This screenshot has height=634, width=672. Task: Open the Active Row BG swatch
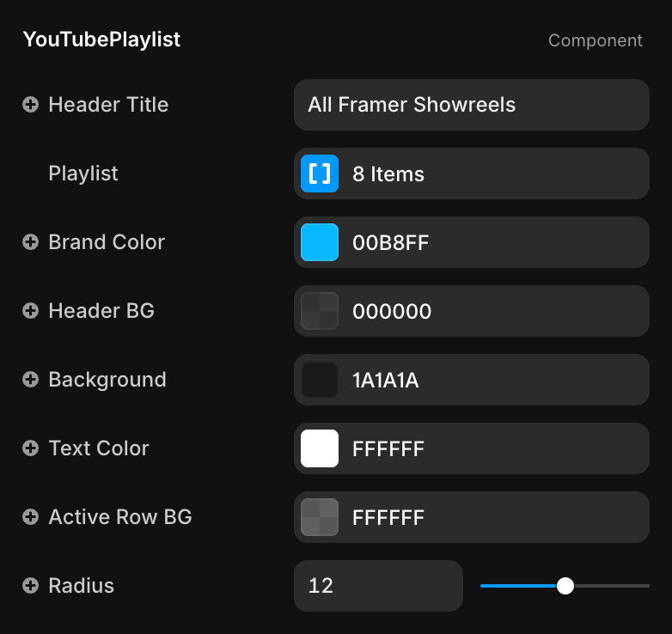[x=320, y=517]
